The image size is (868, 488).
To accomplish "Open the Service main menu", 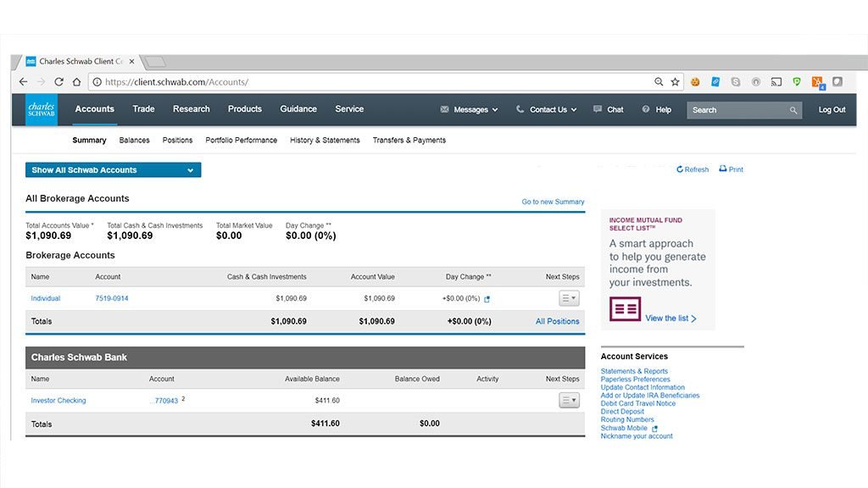I will [349, 109].
